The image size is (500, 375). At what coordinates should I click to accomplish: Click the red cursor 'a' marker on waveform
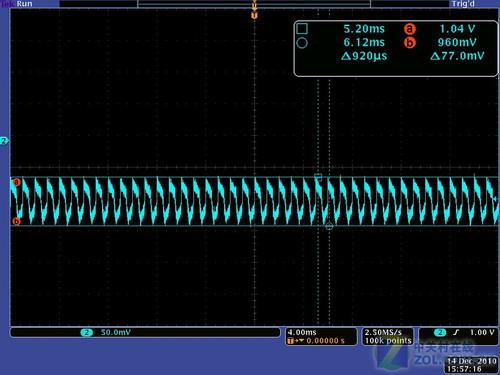click(16, 182)
